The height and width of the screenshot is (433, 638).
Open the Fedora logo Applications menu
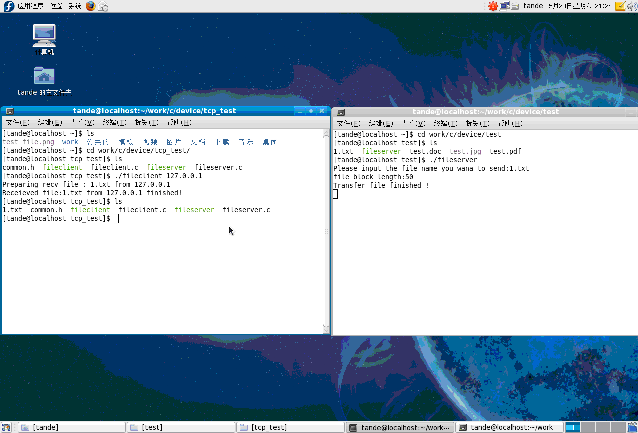pyautogui.click(x=26, y=6)
